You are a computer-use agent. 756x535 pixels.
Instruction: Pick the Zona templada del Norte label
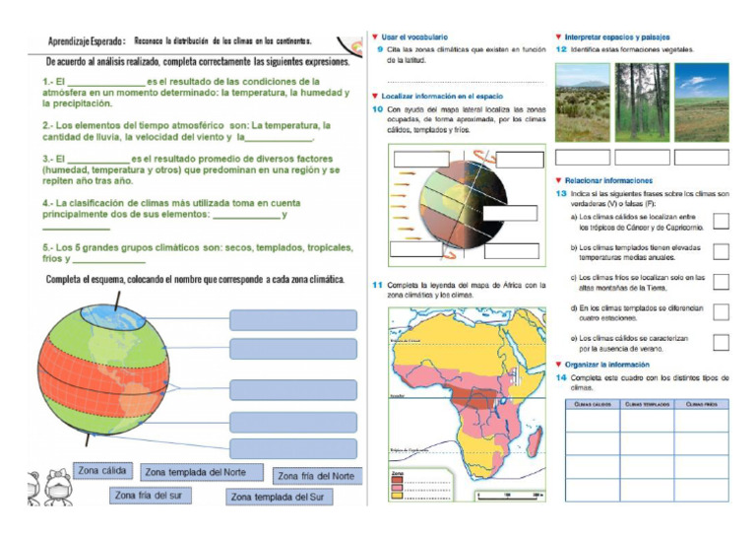[x=202, y=472]
